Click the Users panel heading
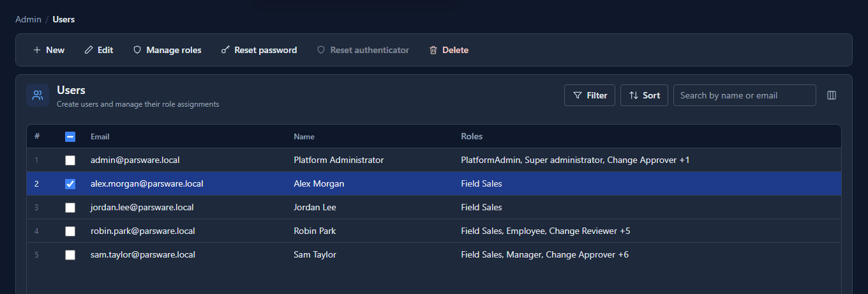This screenshot has width=868, height=294. pos(71,90)
